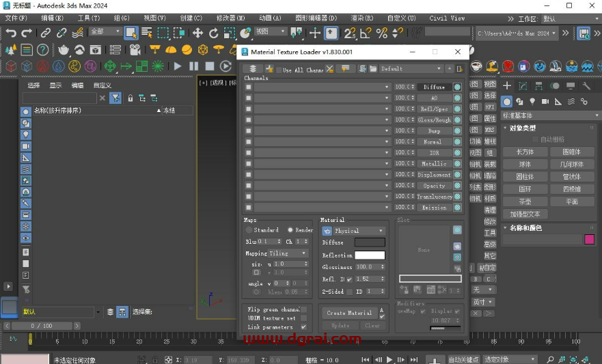
Task: Open the Civil View menu
Action: tap(447, 18)
